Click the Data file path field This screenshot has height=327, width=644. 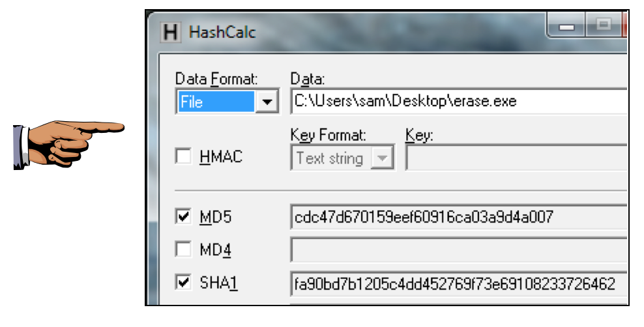pyautogui.click(x=456, y=102)
